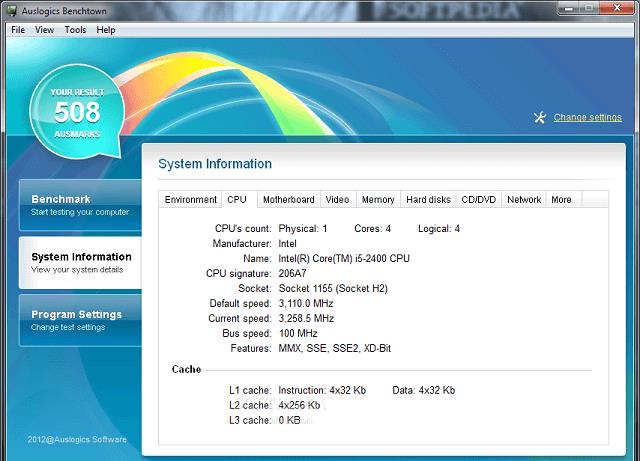Screen dimensions: 640x461
Task: Switch to the Motherboard tab
Action: 288,200
